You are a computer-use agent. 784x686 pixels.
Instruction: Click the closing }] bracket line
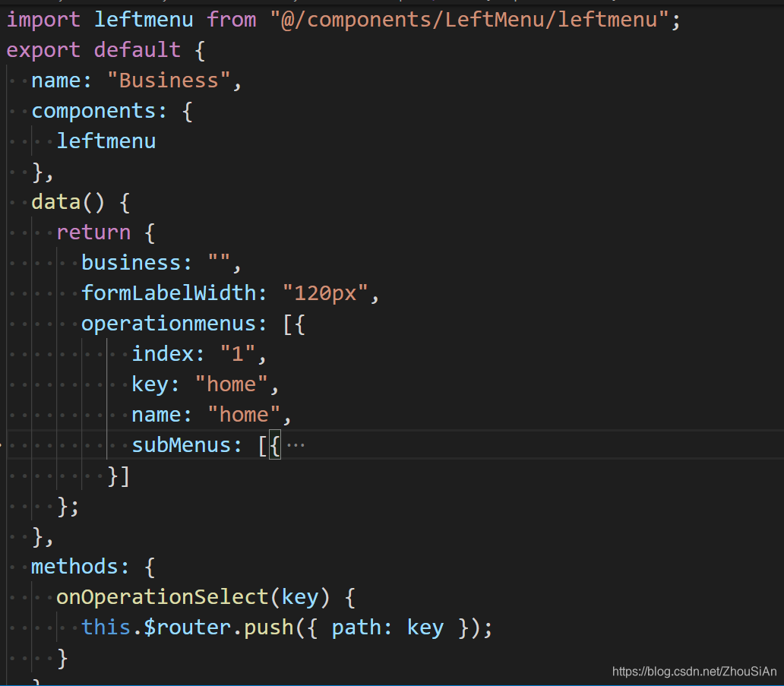coord(119,476)
